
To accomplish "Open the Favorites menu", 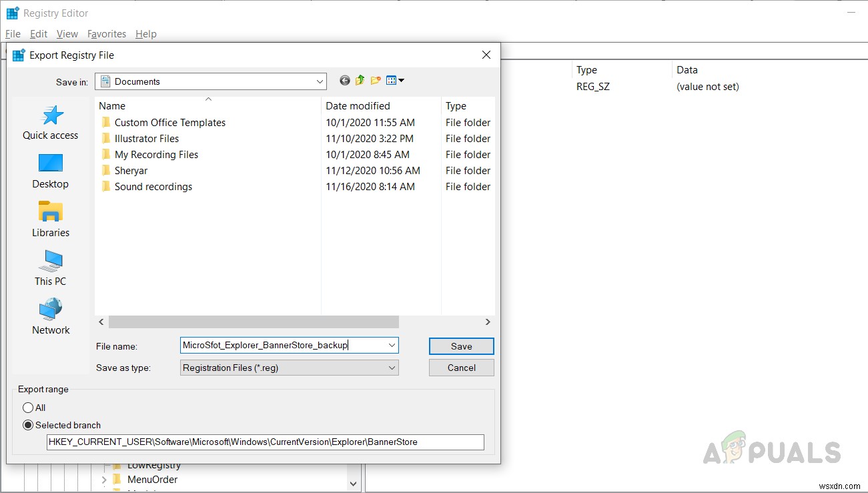I will pyautogui.click(x=107, y=34).
